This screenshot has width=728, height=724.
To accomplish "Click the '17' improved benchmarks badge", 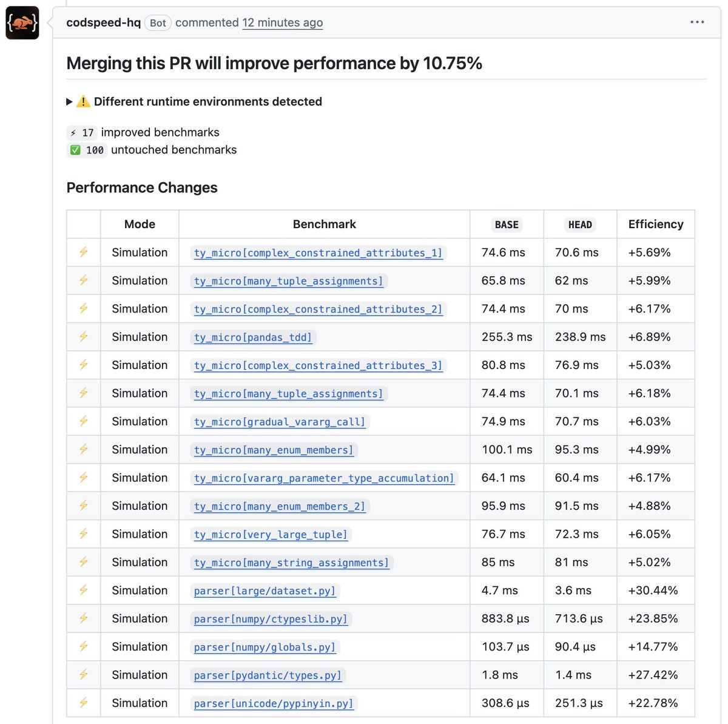I will pyautogui.click(x=82, y=132).
